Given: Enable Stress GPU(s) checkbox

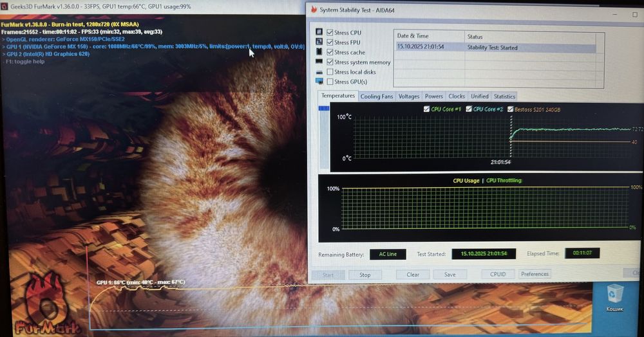Looking at the screenshot, I should pos(330,82).
